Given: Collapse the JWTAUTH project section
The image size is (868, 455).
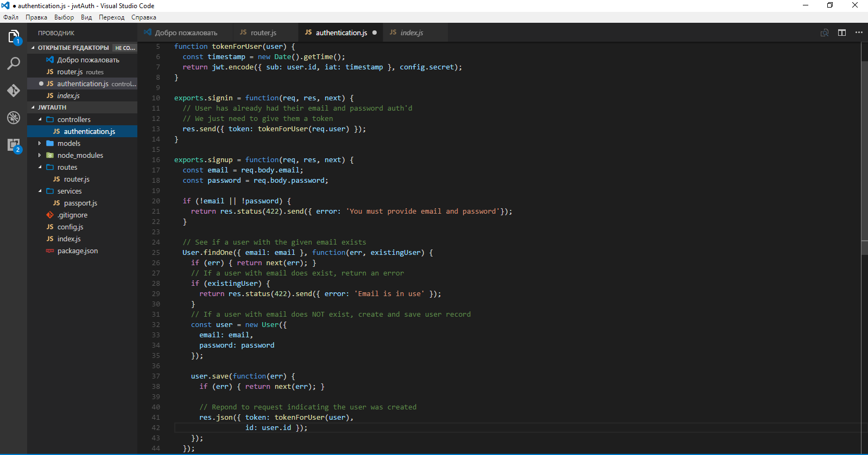Looking at the screenshot, I should tap(33, 107).
